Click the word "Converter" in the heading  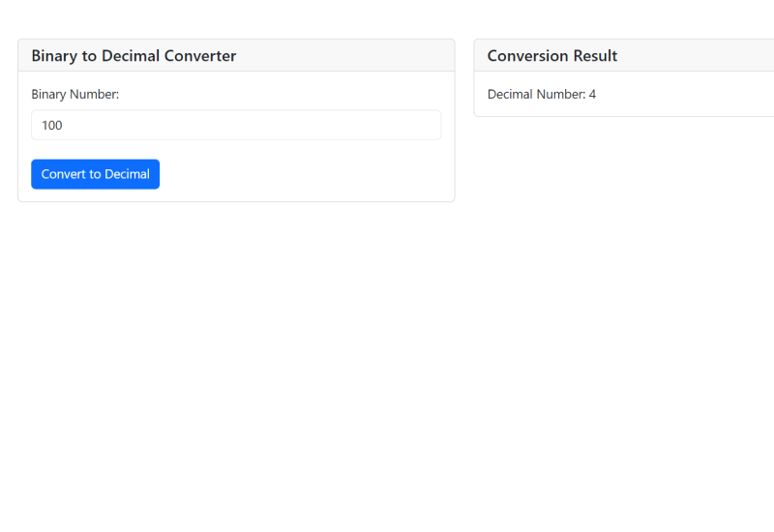coord(201,56)
